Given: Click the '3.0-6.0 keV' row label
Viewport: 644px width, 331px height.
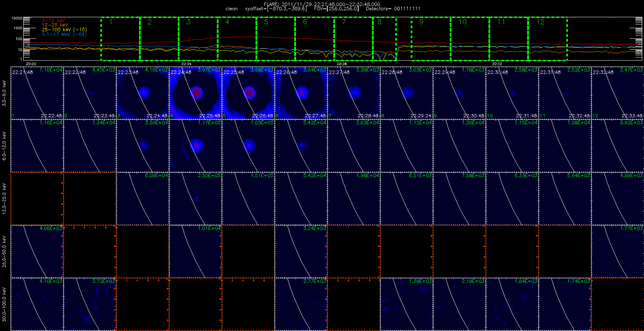Looking at the screenshot, I should 4,93.
